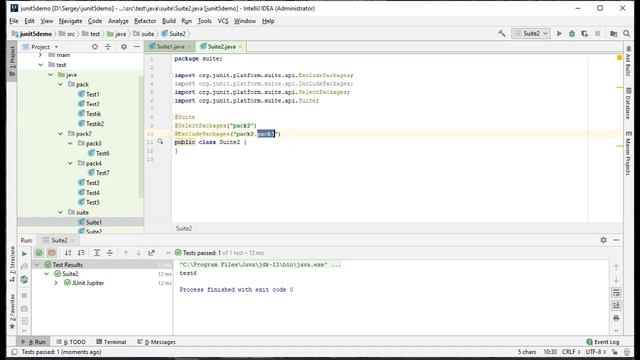Screen dimensions: 640x360
Task: Click UTF-8 encoding in status bar
Action: pos(596,352)
